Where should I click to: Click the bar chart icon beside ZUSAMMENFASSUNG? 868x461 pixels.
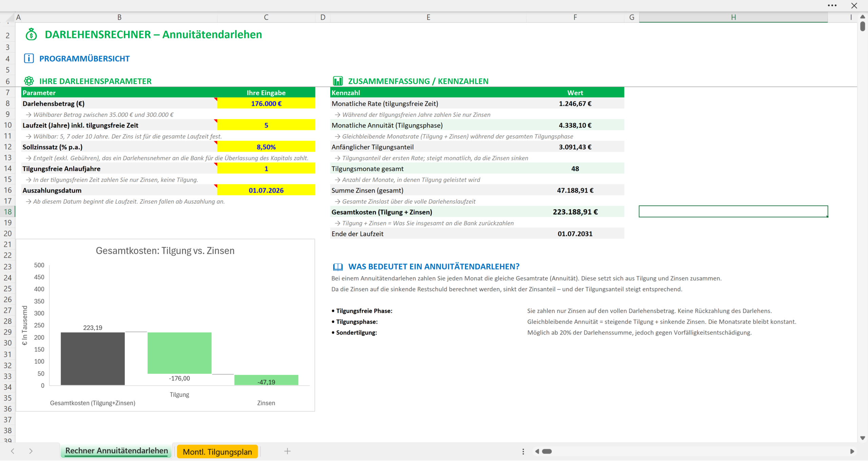(338, 81)
